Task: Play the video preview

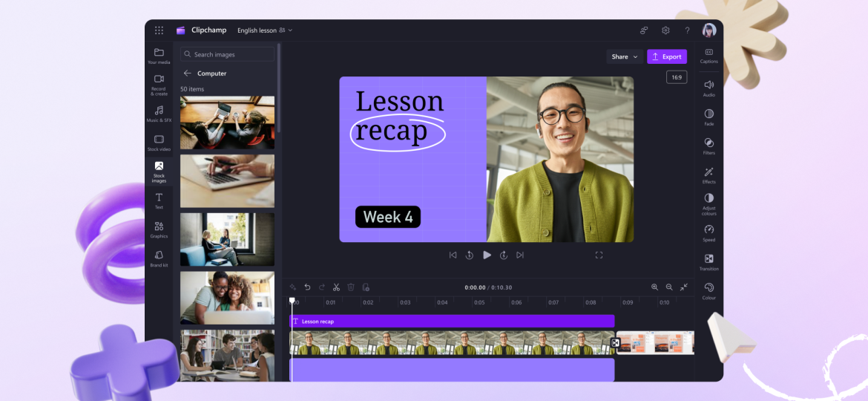Action: tap(487, 255)
